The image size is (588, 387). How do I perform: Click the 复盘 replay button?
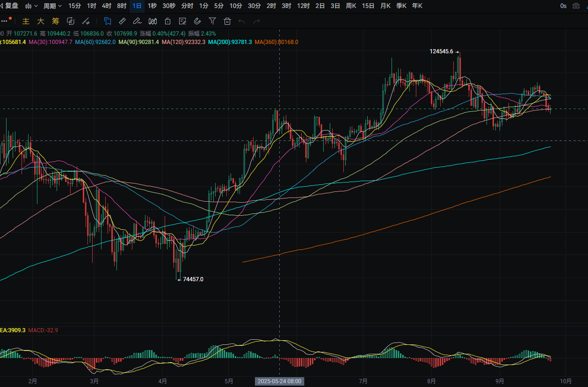9,6
